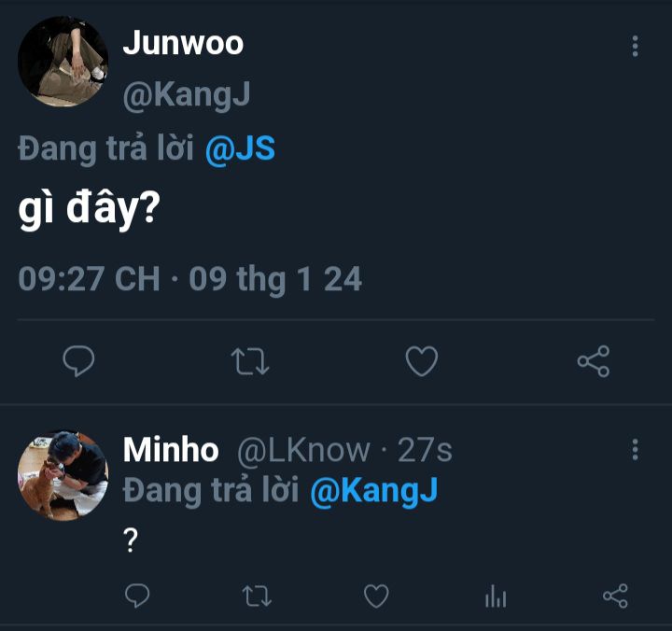This screenshot has width=672, height=631.
Task: Open the @KangJ mention in Minho's reply
Action: [372, 490]
